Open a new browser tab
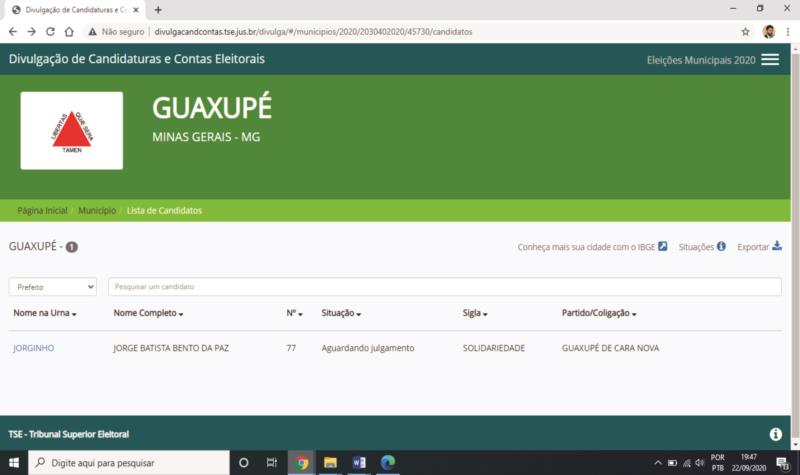 point(158,9)
